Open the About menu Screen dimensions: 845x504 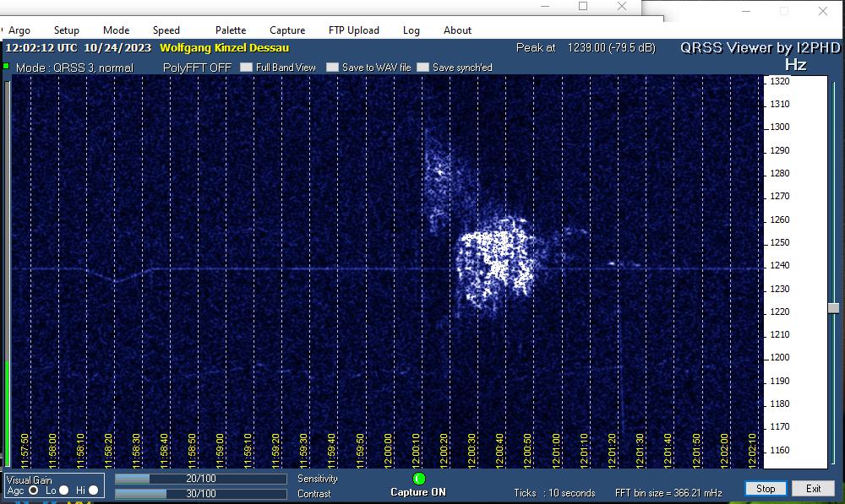coord(457,30)
